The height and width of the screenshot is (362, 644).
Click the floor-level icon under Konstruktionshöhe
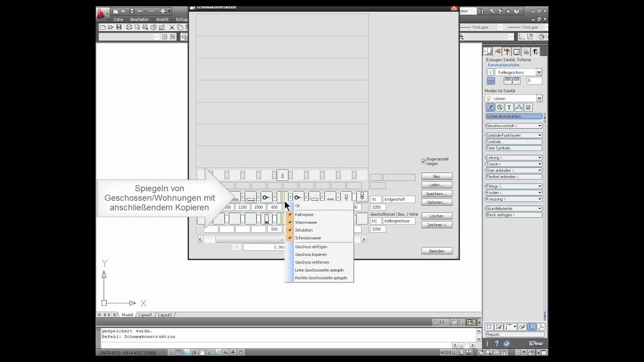(491, 80)
